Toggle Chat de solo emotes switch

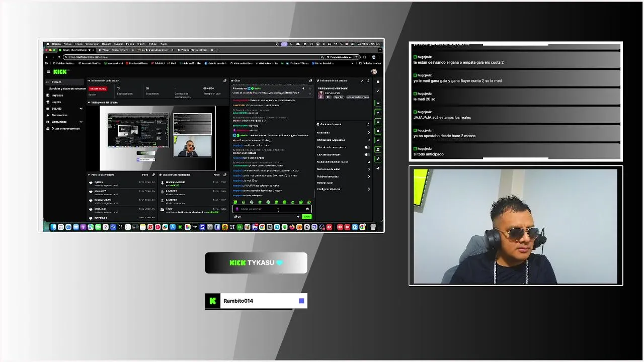pos(367,154)
